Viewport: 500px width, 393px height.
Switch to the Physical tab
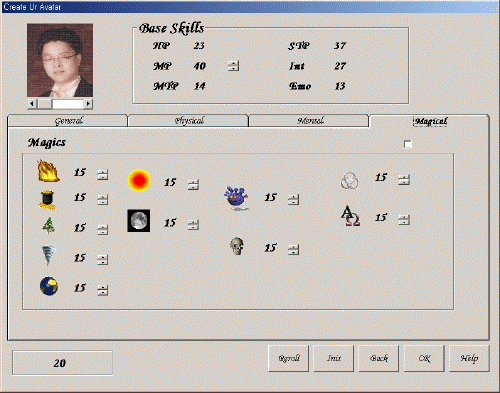pyautogui.click(x=188, y=121)
